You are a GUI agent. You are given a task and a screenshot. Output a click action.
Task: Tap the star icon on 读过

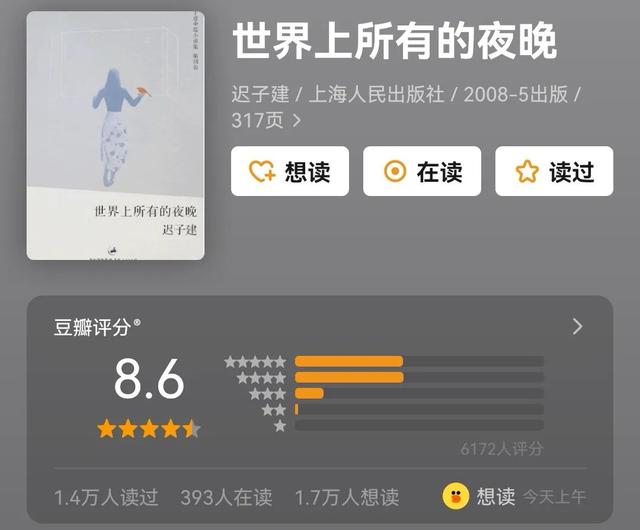527,171
